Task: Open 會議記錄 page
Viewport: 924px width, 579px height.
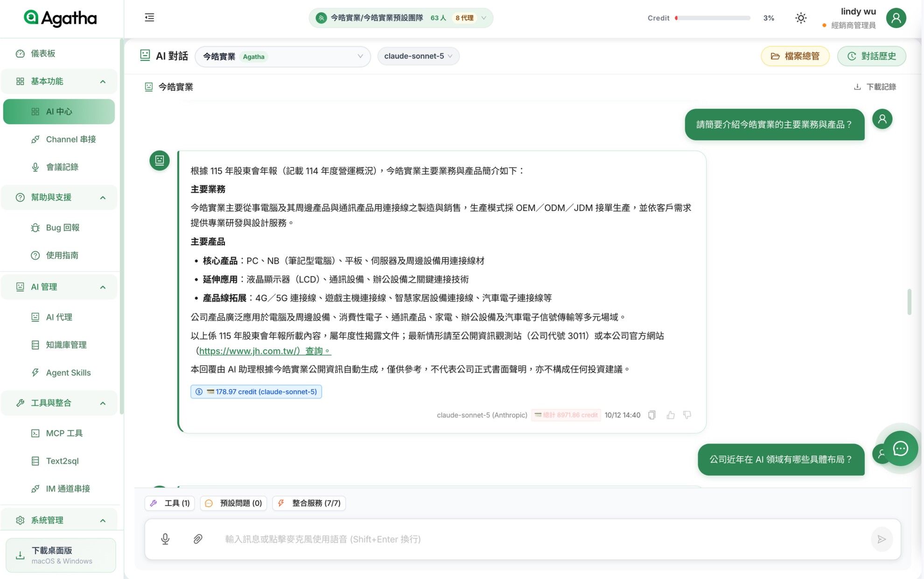Action: point(59,167)
